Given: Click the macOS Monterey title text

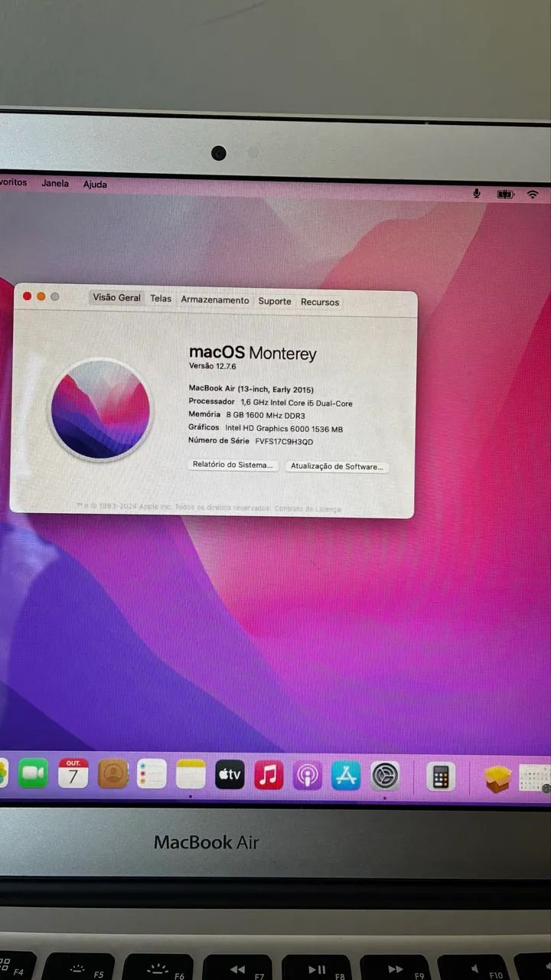Looking at the screenshot, I should click(253, 353).
